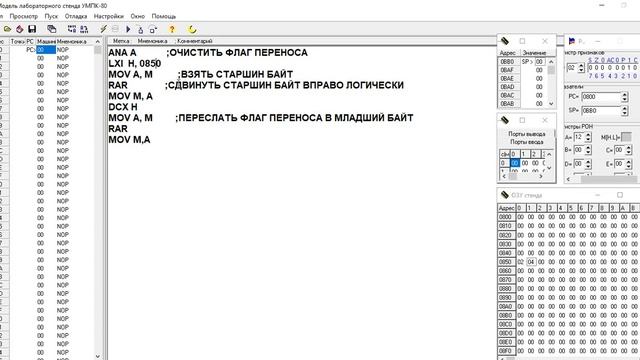Click the highlighted 00 port cell
The height and width of the screenshot is (360, 640).
pyautogui.click(x=515, y=163)
